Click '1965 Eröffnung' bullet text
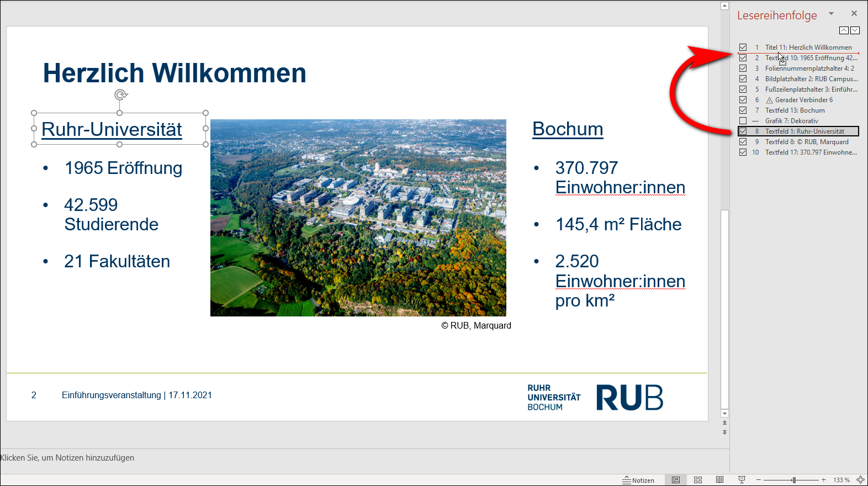The width and height of the screenshot is (868, 486). tap(123, 168)
